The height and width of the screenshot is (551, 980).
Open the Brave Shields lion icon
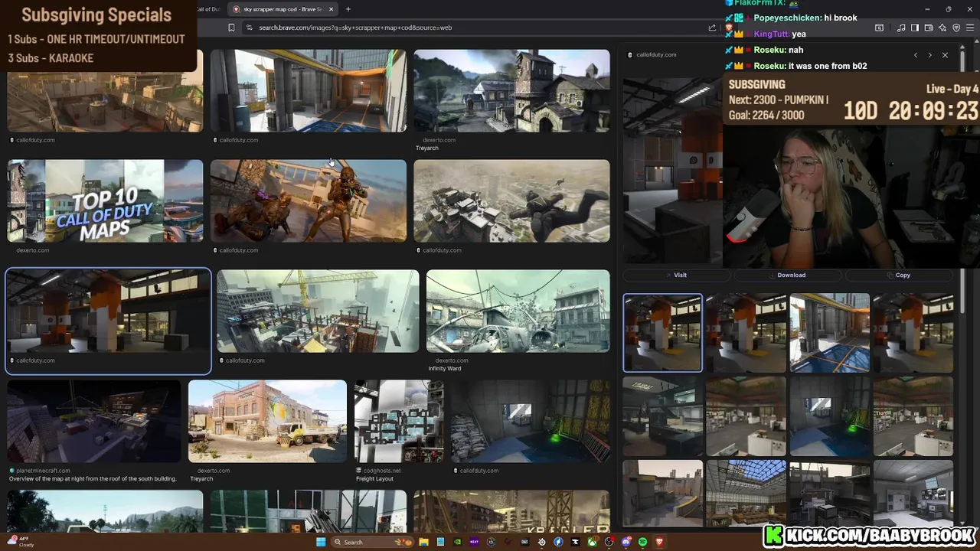[x=729, y=28]
